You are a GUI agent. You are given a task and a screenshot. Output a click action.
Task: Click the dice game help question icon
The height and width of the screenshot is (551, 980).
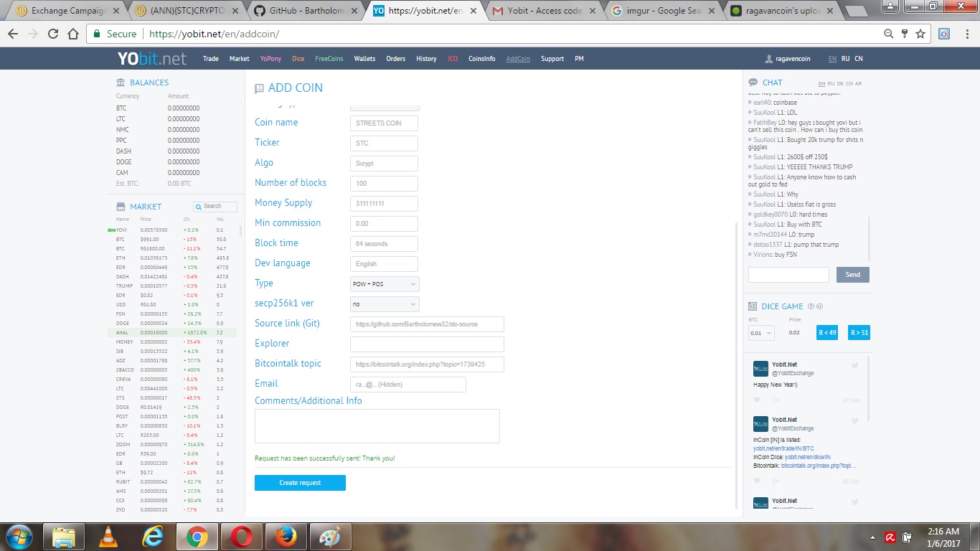(811, 306)
